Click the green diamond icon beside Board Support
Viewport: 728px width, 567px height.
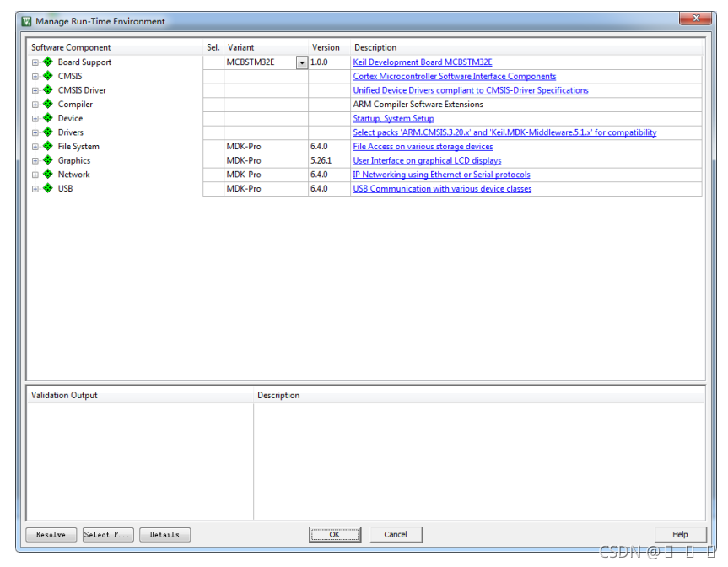click(47, 62)
